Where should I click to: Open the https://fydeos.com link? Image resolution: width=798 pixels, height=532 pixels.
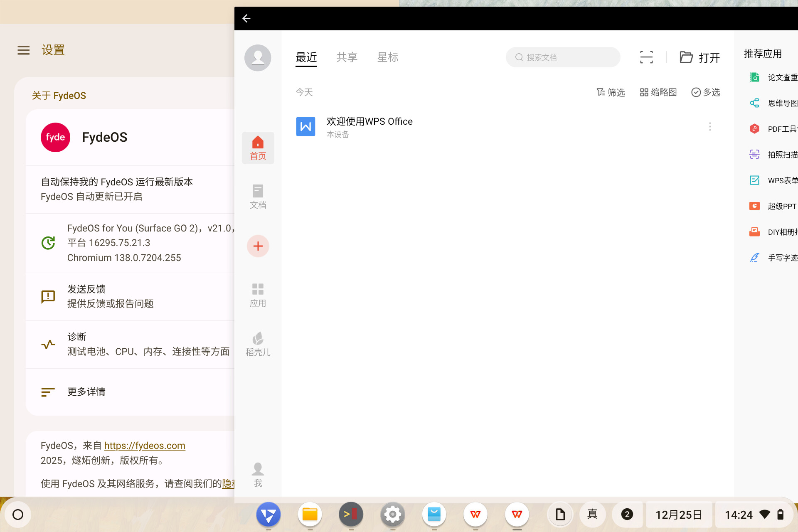[145, 446]
